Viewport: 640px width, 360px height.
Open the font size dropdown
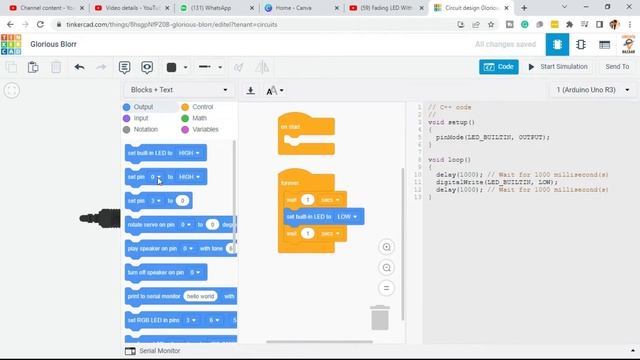tap(275, 91)
